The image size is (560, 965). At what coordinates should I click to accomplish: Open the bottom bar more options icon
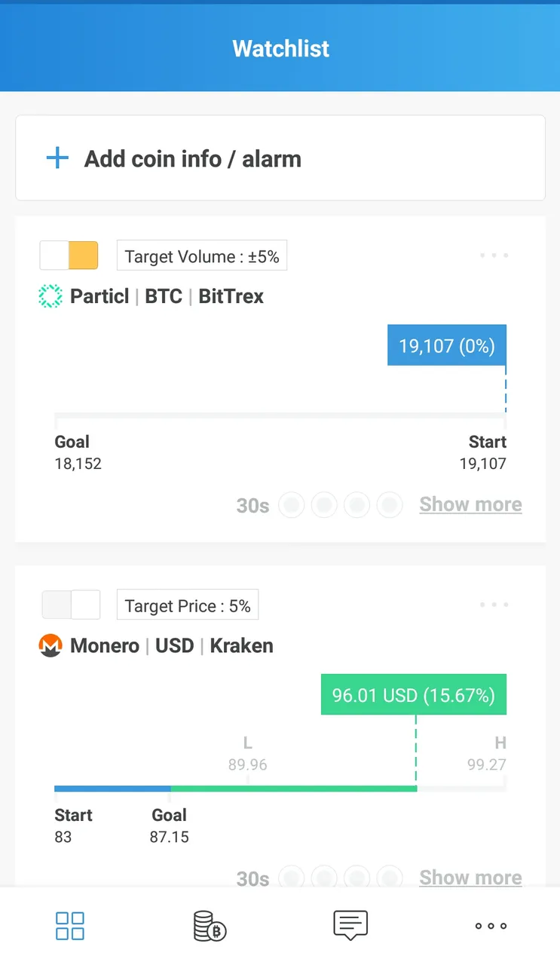tap(491, 926)
